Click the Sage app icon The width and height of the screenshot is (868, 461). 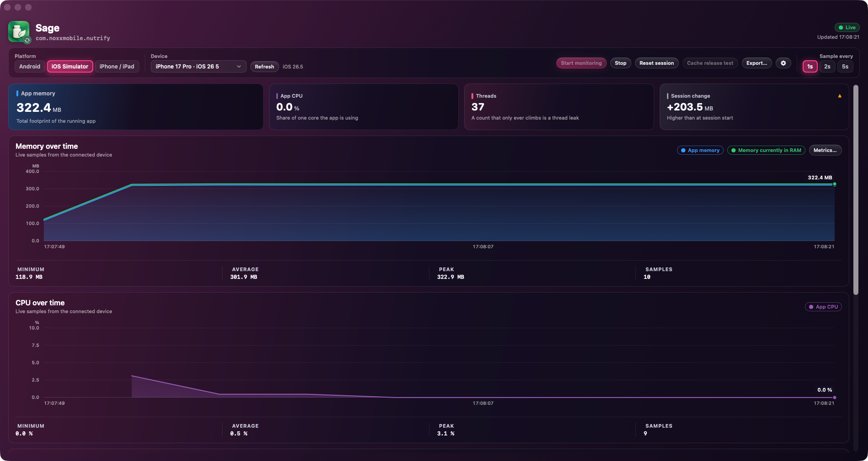(x=19, y=31)
